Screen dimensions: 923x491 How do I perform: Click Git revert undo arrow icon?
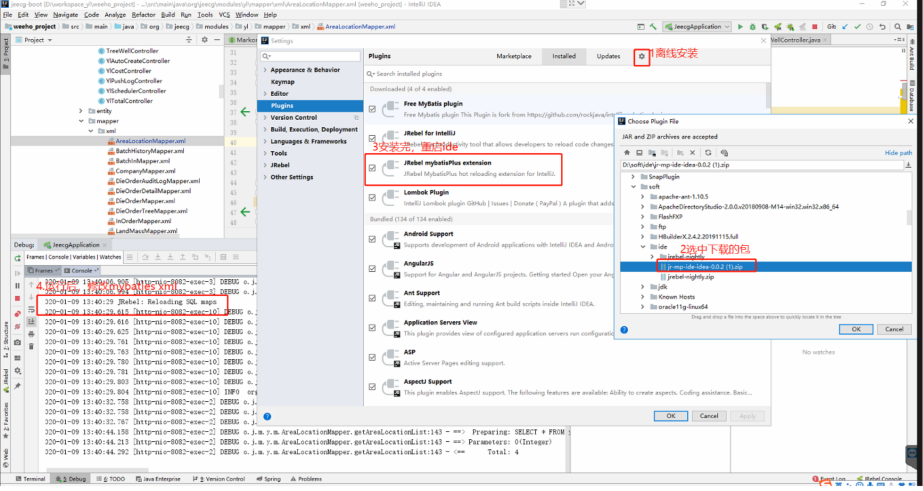pyautogui.click(x=882, y=26)
